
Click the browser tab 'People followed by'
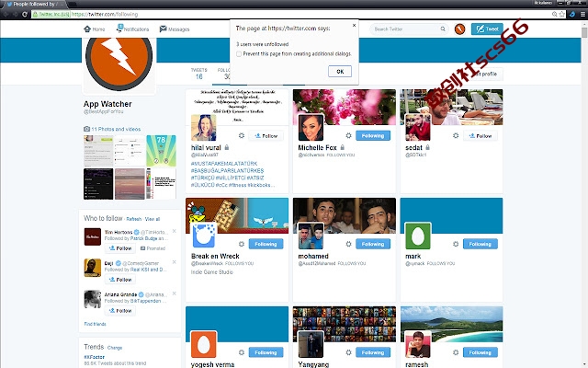34,4
